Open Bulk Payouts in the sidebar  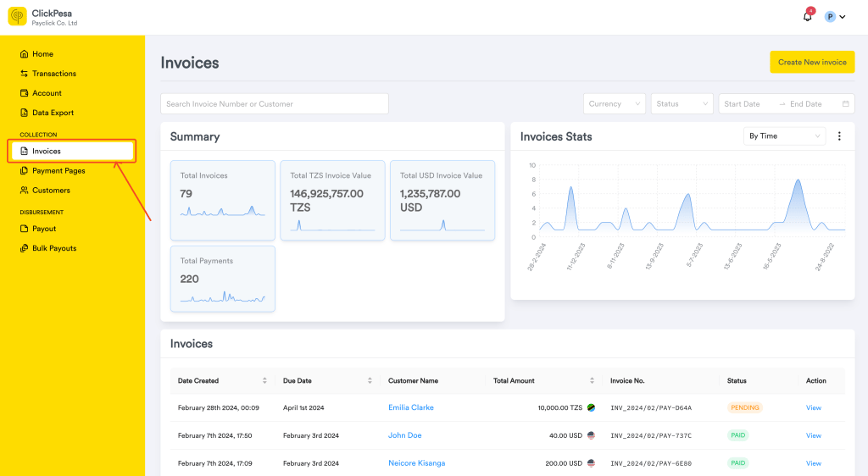48,248
